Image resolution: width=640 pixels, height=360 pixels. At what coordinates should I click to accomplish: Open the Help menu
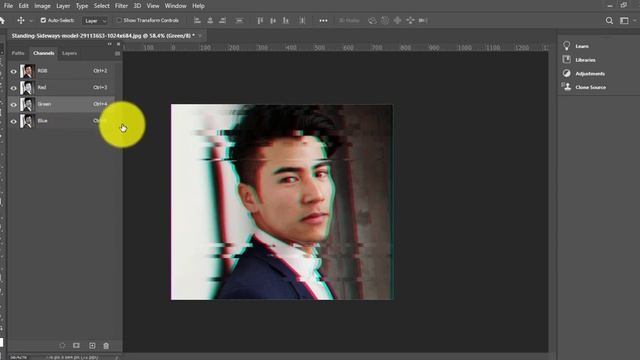(x=198, y=6)
